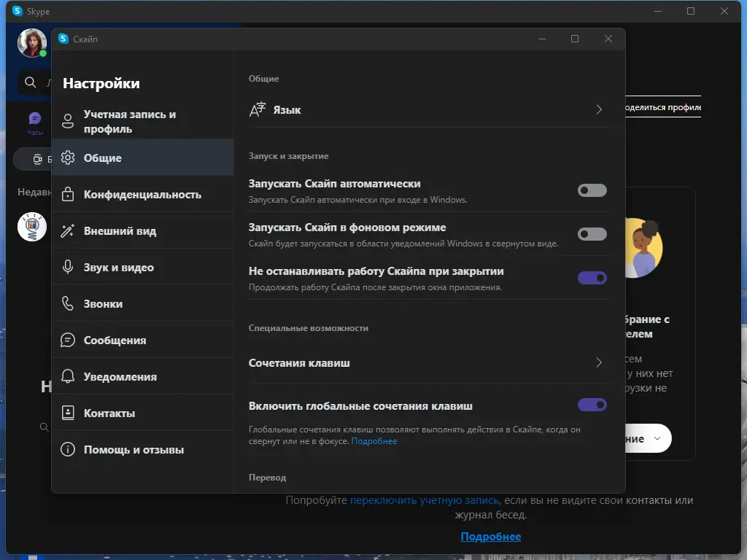The image size is (747, 560).
Task: Click the Настройки heading
Action: 101,83
